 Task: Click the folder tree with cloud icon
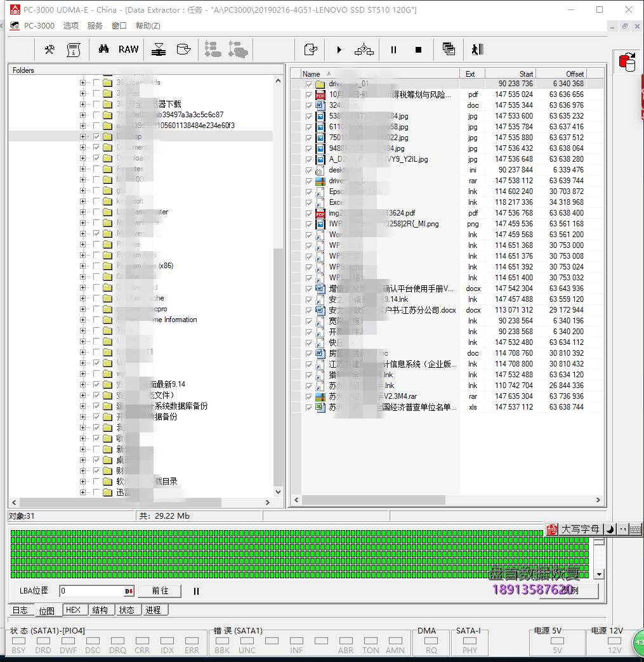coord(238,49)
